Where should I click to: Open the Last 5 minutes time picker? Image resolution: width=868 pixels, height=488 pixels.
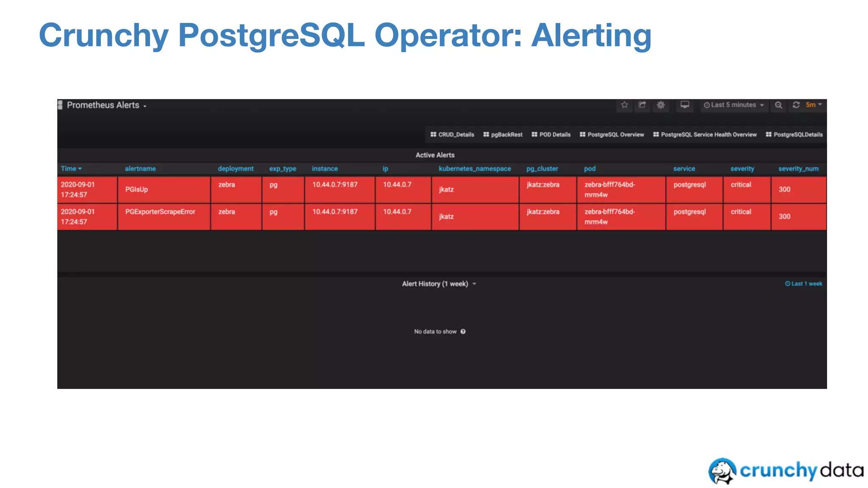(x=734, y=105)
